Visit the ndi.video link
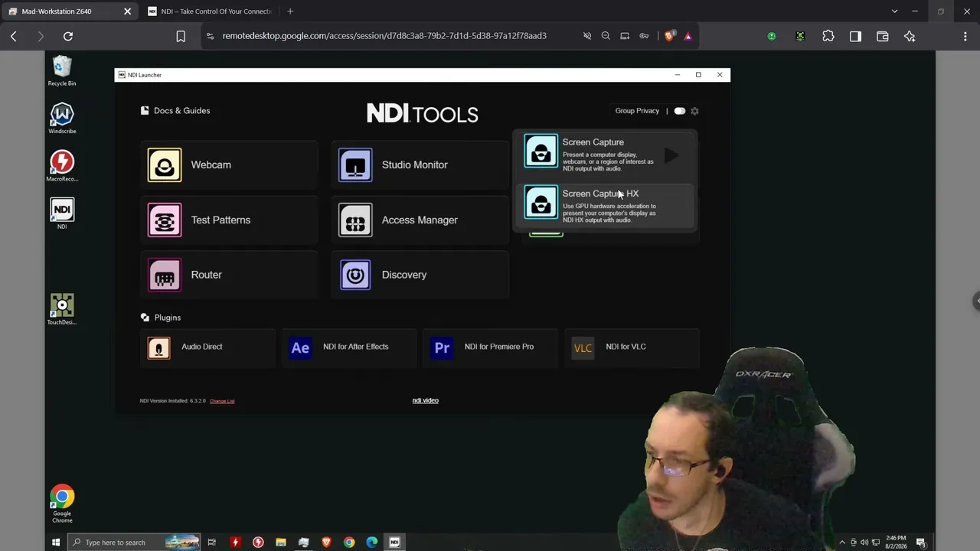 (425, 400)
